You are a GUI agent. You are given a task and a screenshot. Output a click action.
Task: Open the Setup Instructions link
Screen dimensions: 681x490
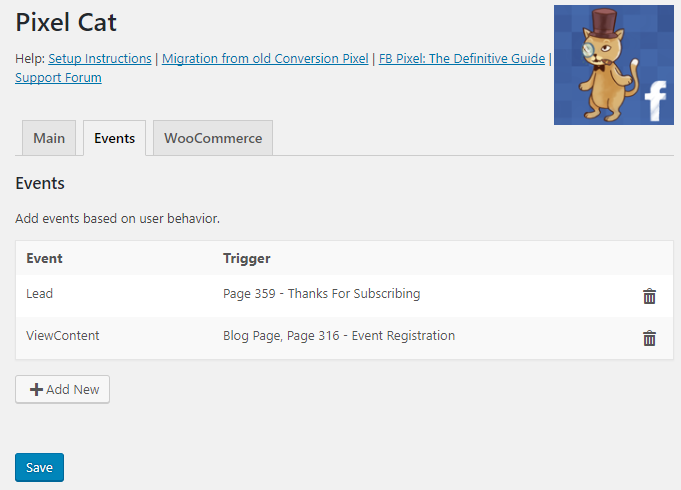pyautogui.click(x=100, y=58)
